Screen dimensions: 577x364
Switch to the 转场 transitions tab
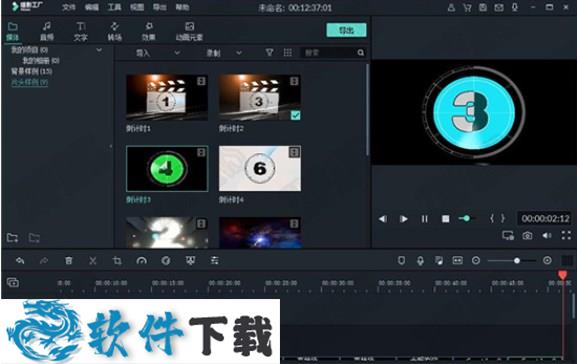pos(115,31)
